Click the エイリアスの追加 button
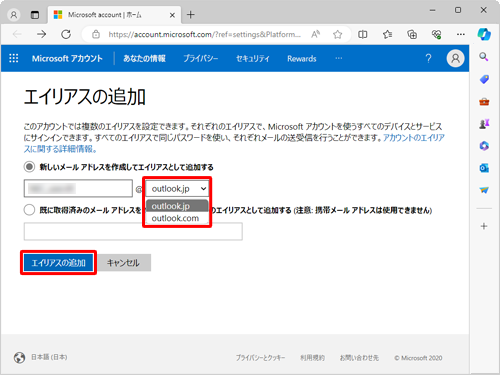Image resolution: width=500 pixels, height=375 pixels. click(x=58, y=263)
